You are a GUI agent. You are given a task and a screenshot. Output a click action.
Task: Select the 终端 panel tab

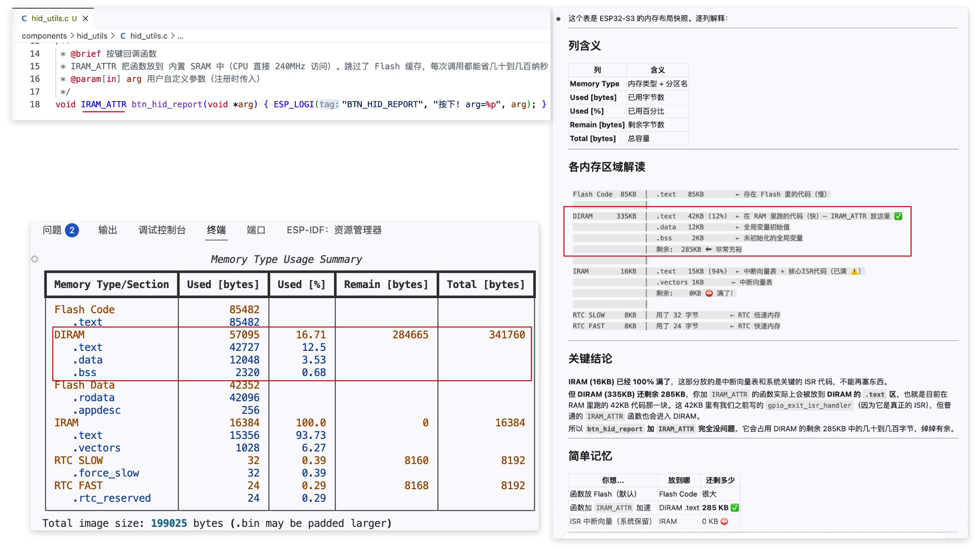[x=216, y=230]
